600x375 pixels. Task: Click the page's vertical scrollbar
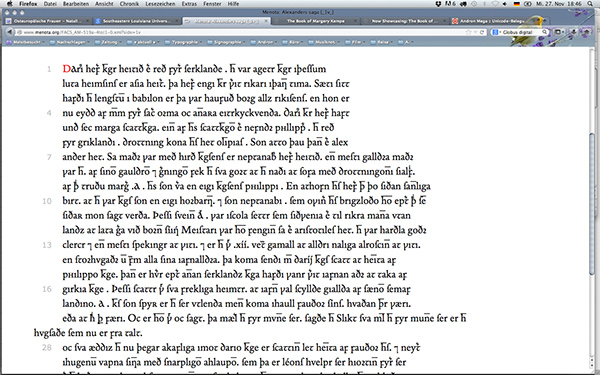592,203
